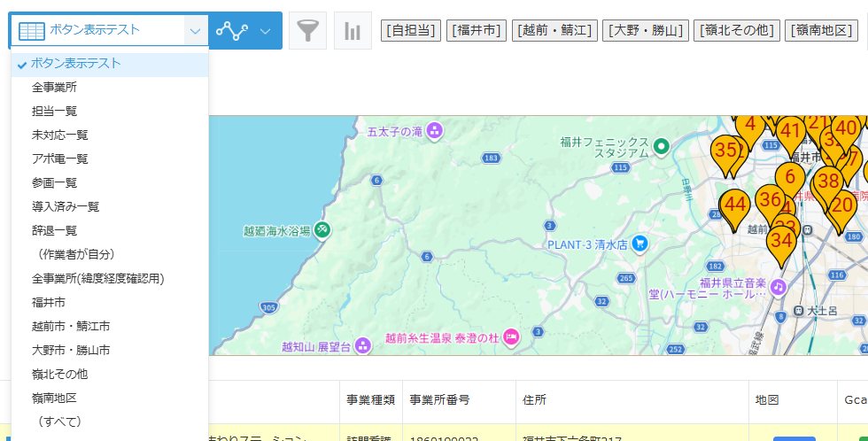The height and width of the screenshot is (441, 868).
Task: Click the 越廼海水浴場 beach marker
Action: tap(323, 230)
